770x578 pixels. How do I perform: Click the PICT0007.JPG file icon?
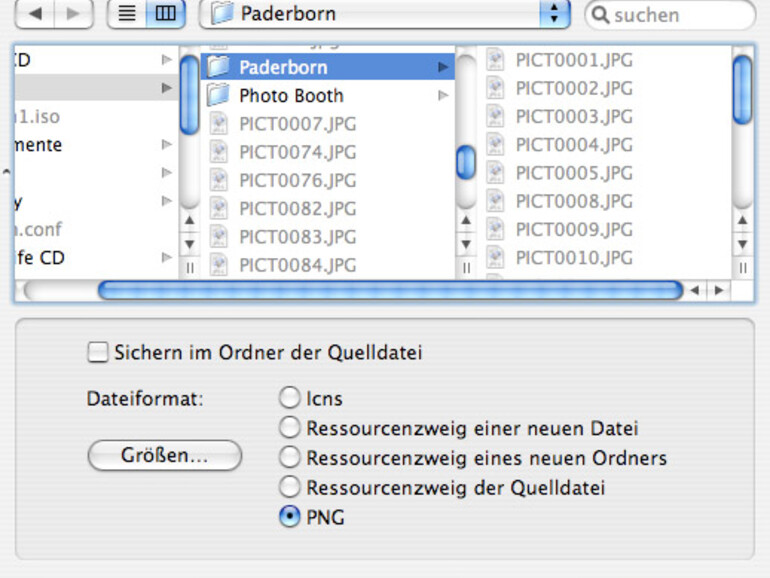219,124
